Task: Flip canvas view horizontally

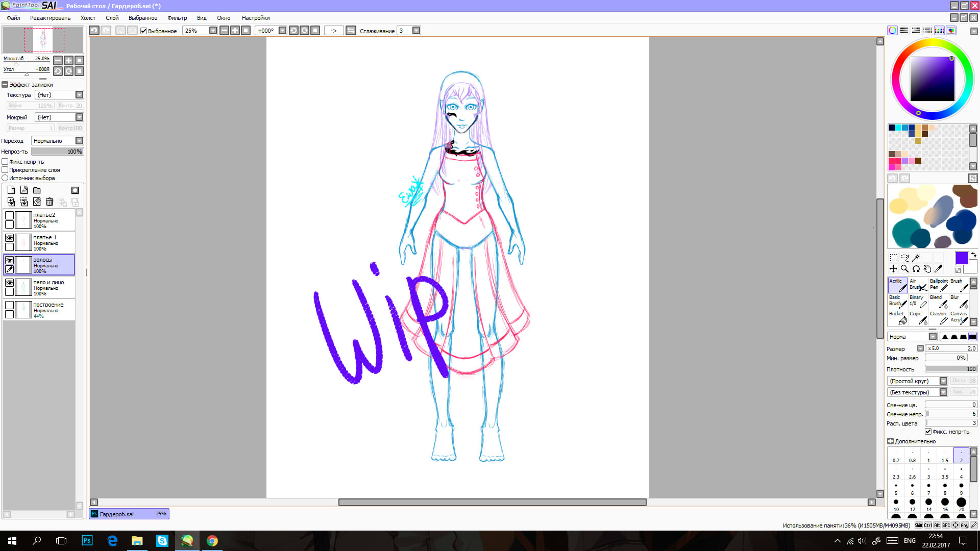Action: coord(351,31)
